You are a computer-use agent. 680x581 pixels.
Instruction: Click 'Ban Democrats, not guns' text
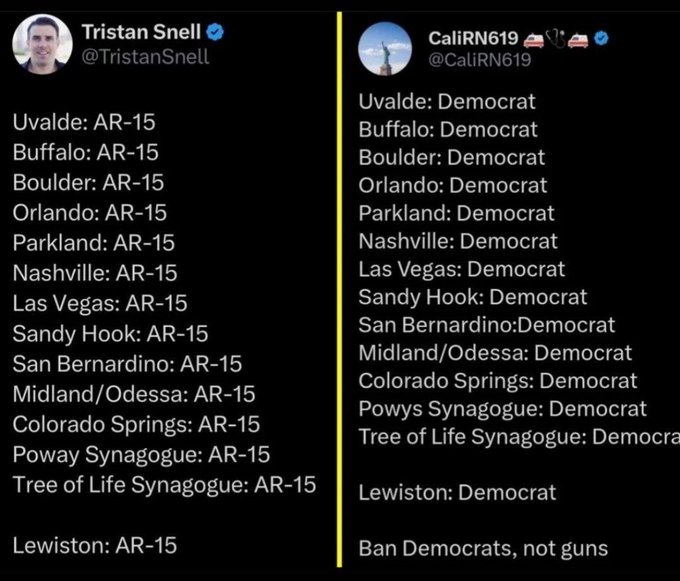coord(483,548)
